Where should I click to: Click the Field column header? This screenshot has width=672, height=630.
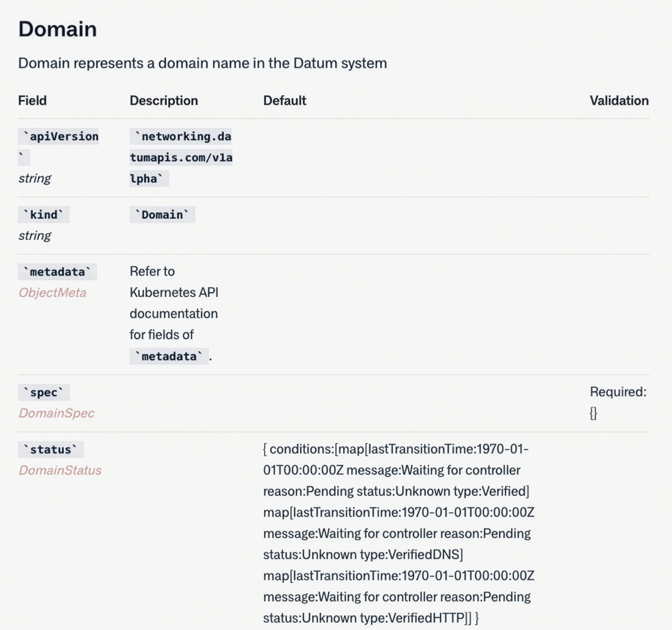[x=32, y=100]
